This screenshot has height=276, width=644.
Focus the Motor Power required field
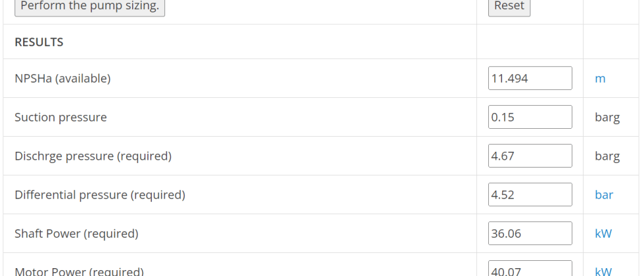coord(530,269)
